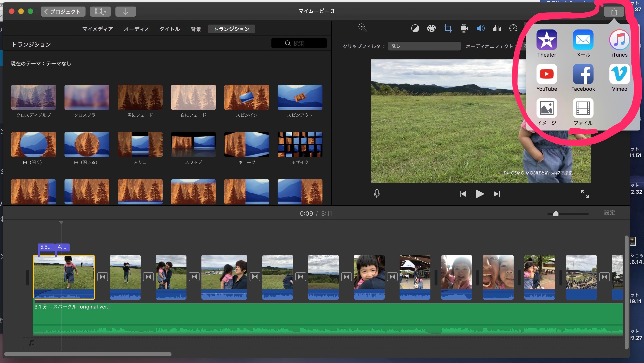This screenshot has height=363, width=644.
Task: Select the 5.5 title bar above first clip
Action: (46, 247)
